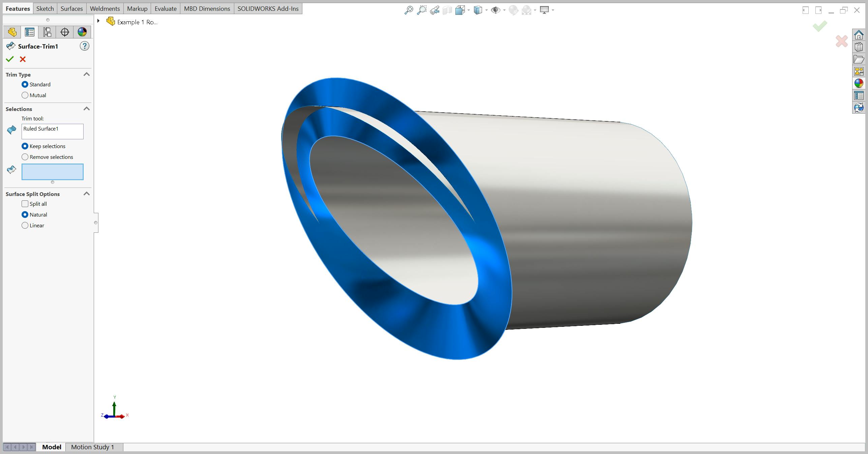Toggle the Remove selections option
The image size is (868, 454).
tap(25, 156)
